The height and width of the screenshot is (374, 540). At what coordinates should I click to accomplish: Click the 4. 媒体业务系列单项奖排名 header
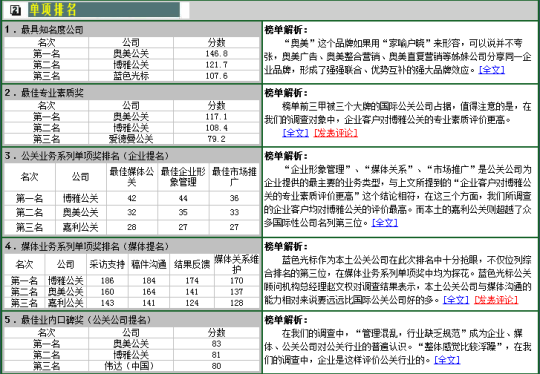132,246
